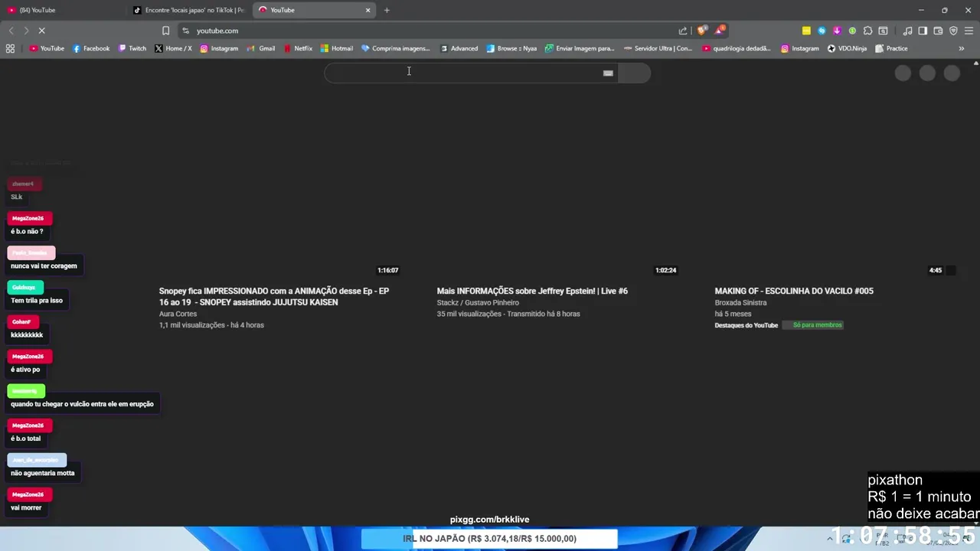Open the Servidor Ultra bookmark

658,48
